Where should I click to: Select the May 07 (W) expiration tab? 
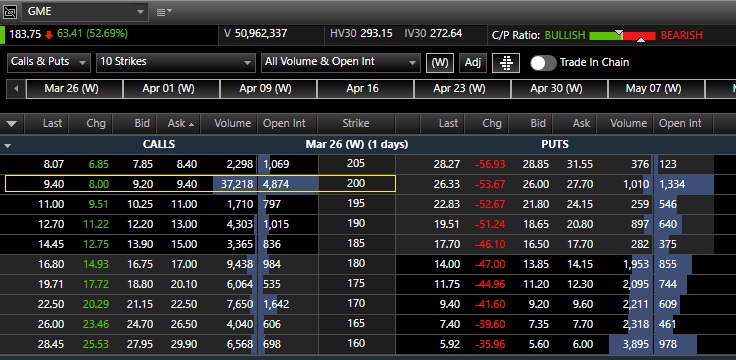(x=656, y=89)
